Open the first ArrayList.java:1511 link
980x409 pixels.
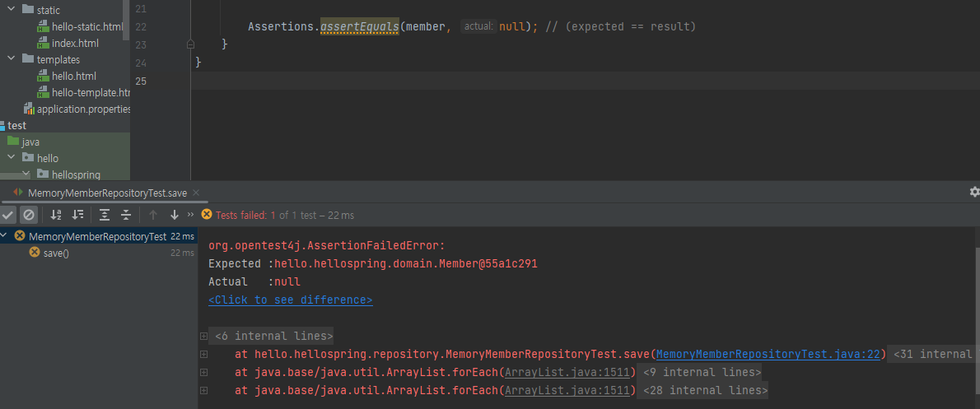pos(567,372)
